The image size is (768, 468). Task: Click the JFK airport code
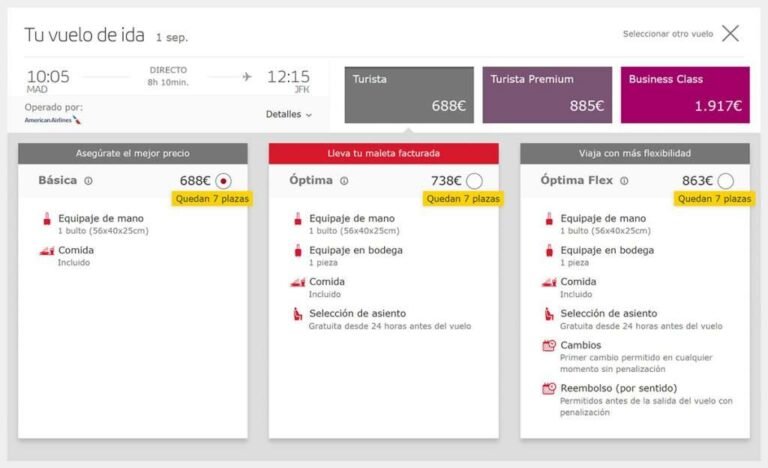[302, 90]
